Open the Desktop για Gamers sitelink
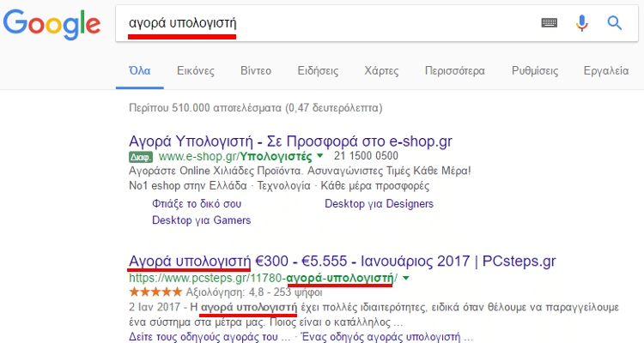Viewport: 644px width, 343px height. 201,220
